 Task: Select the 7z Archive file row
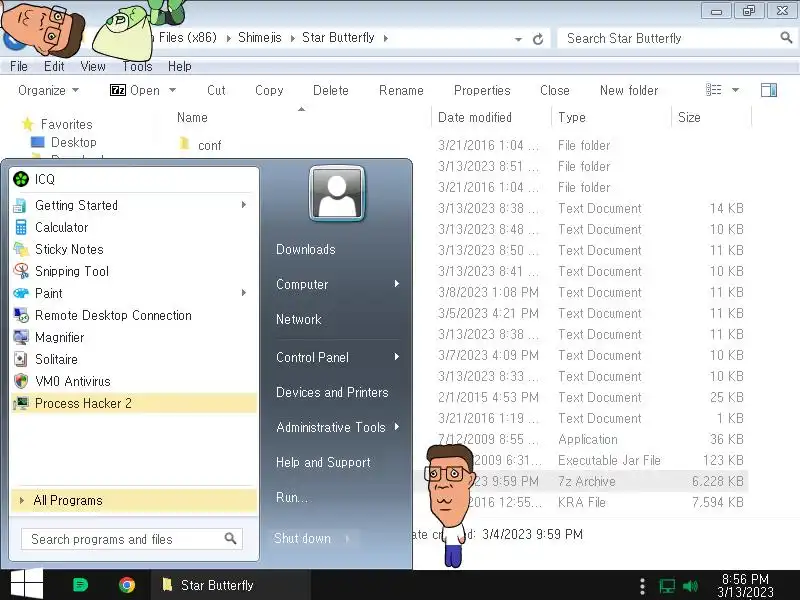click(x=582, y=481)
